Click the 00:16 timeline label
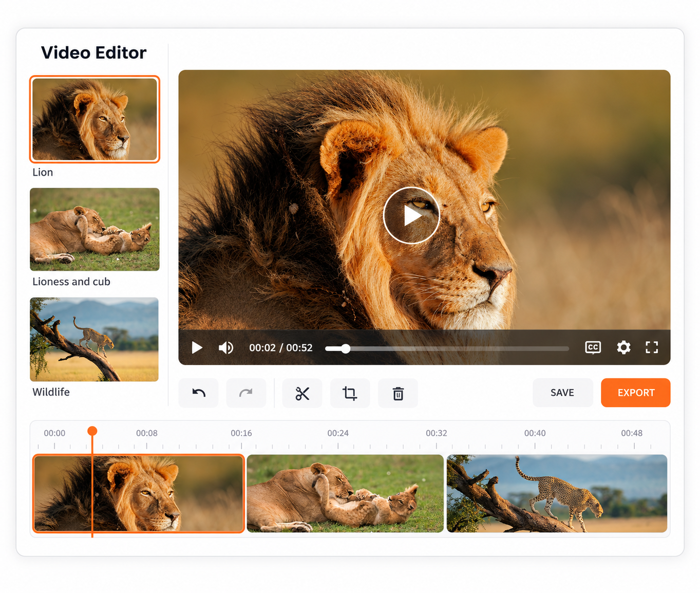This screenshot has width=700, height=593. tap(241, 433)
